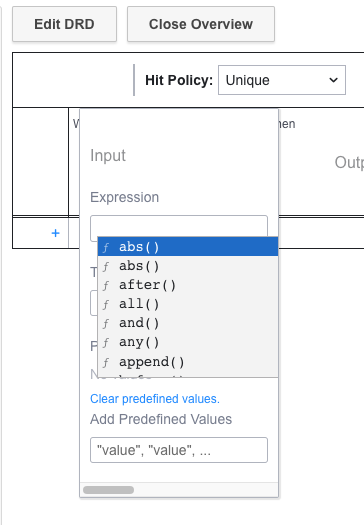Screen dimensions: 364x525
Task: Choose the second abs() suggestion
Action: pos(188,266)
